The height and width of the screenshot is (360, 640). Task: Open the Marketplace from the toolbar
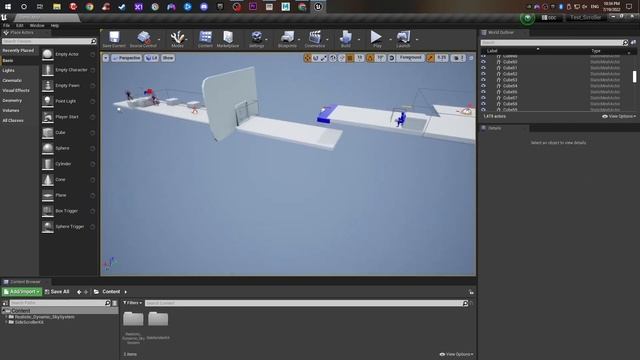(x=228, y=39)
